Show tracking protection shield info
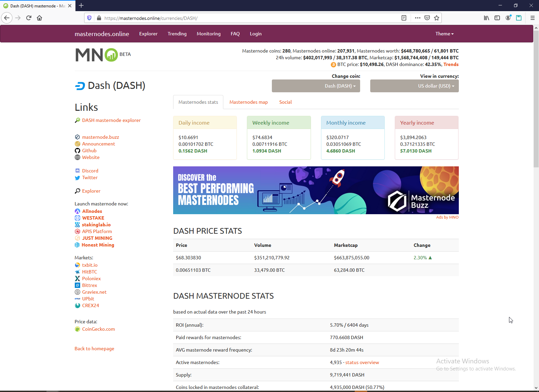This screenshot has height=392, width=539. pos(89,18)
